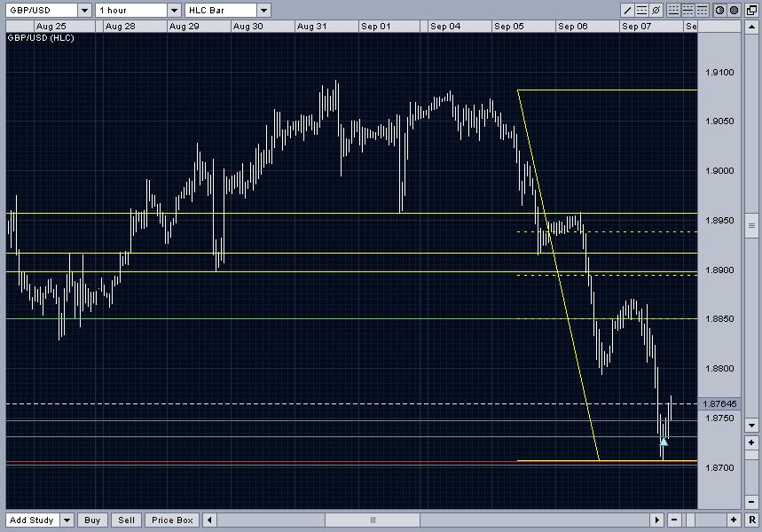Click the Buy button
This screenshot has width=762, height=532.
[92, 520]
